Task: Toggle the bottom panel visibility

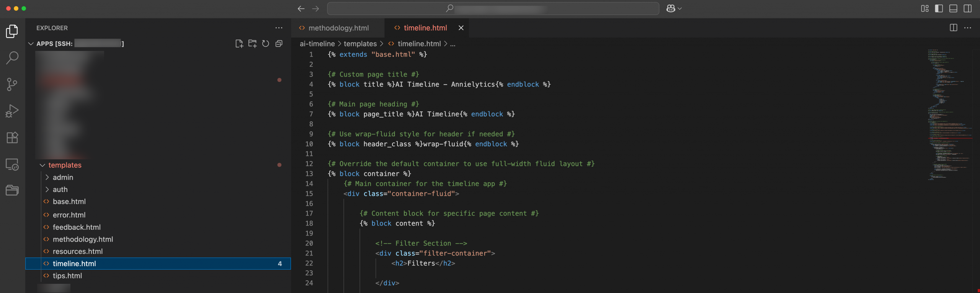Action: [953, 8]
